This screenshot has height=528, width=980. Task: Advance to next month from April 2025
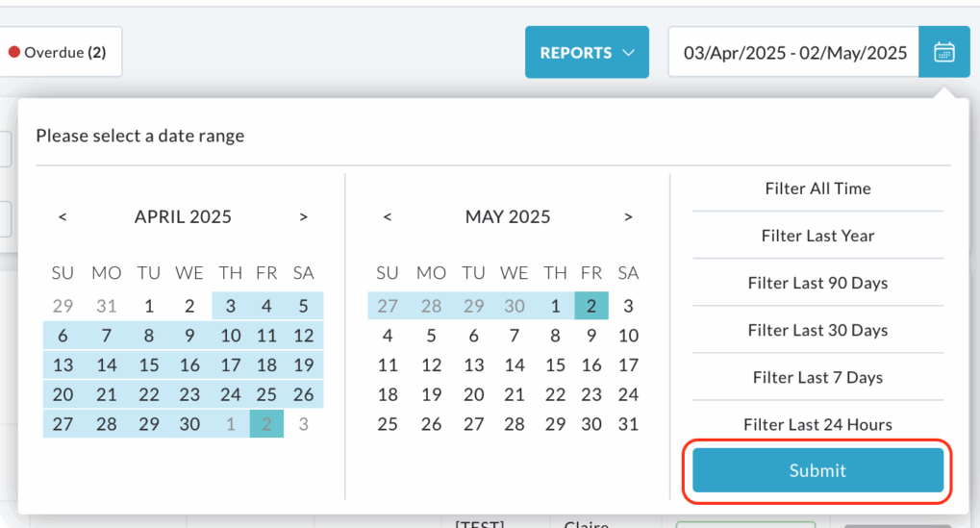[x=304, y=216]
